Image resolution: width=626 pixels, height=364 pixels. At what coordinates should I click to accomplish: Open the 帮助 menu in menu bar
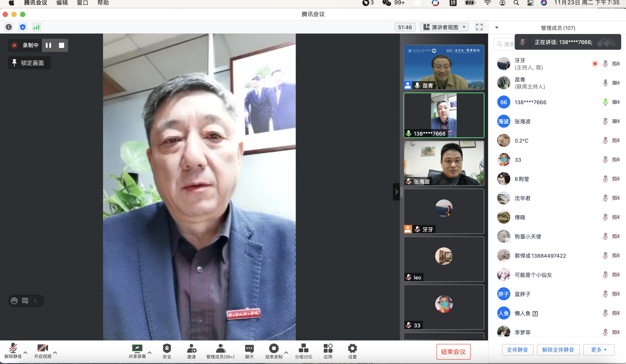pyautogui.click(x=103, y=3)
